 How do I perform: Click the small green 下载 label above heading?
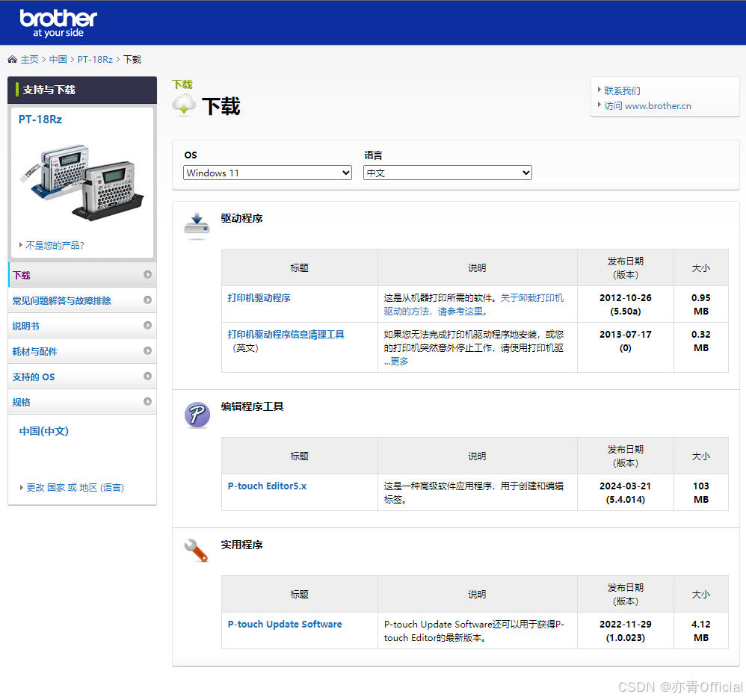182,84
